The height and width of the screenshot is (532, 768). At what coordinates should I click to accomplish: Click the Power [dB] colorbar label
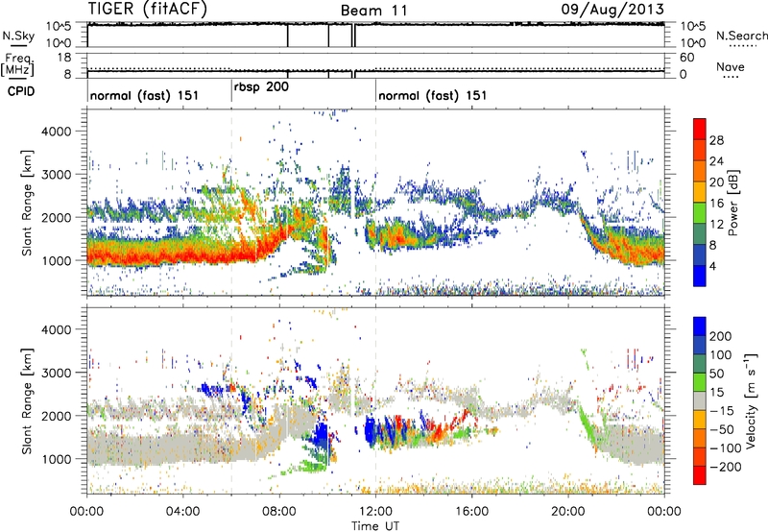tap(732, 203)
